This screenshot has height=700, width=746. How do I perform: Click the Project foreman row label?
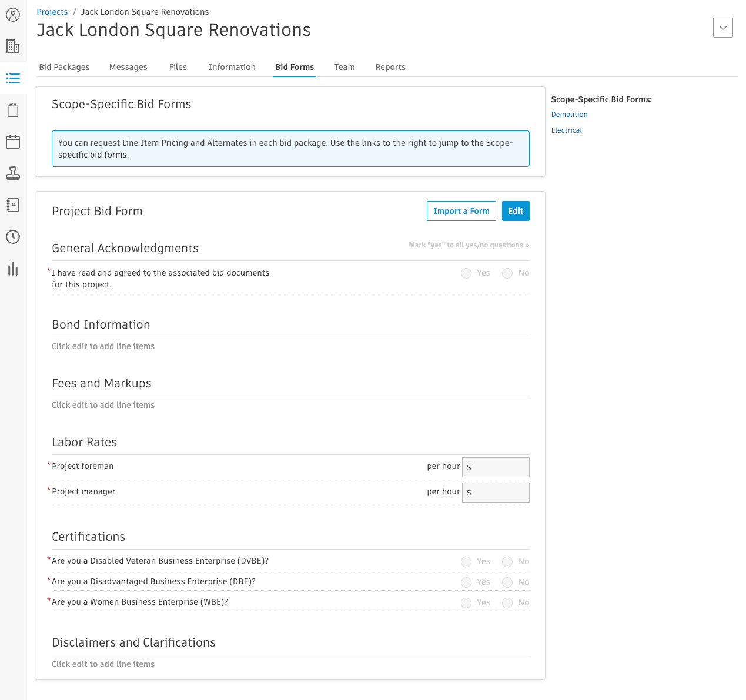pyautogui.click(x=83, y=466)
